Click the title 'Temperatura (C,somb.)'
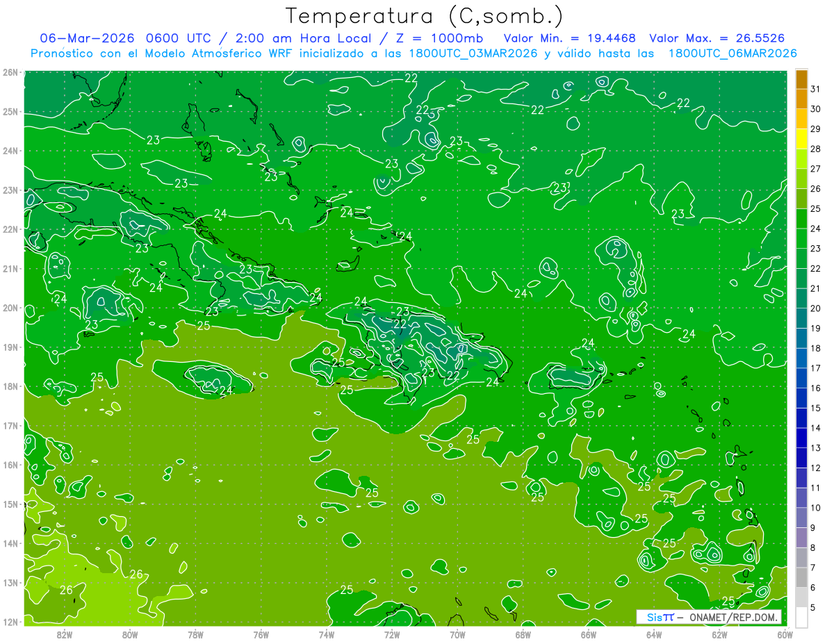Image resolution: width=834 pixels, height=644 pixels. [424, 16]
